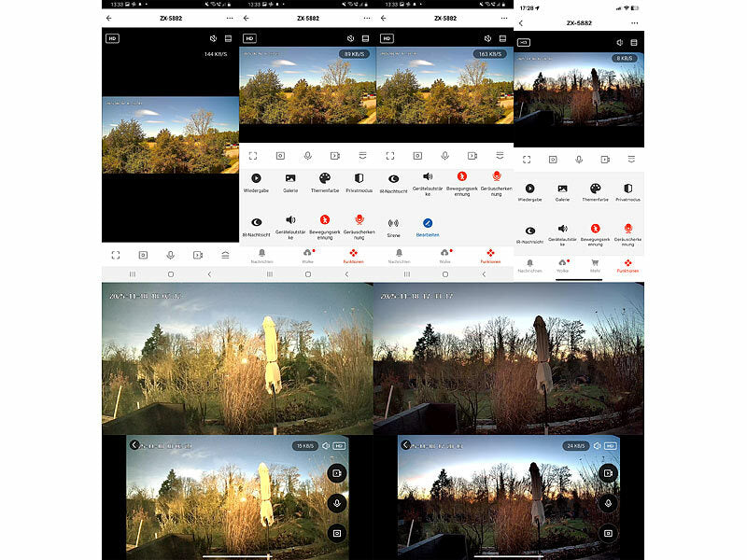Activate the Privatmodus privacy mode
The height and width of the screenshot is (560, 747).
pyautogui.click(x=359, y=178)
